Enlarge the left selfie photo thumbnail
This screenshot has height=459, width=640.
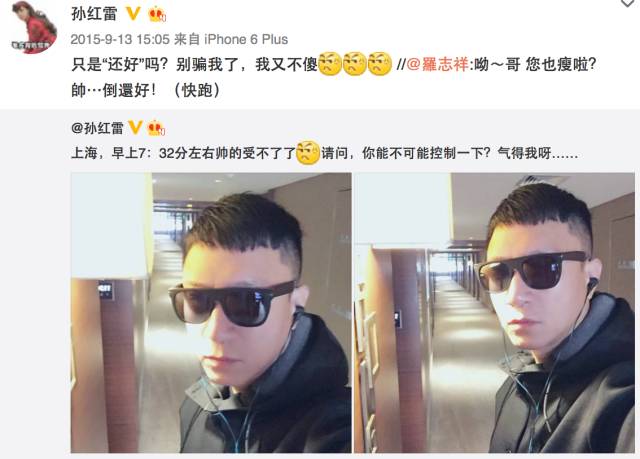[x=211, y=313]
